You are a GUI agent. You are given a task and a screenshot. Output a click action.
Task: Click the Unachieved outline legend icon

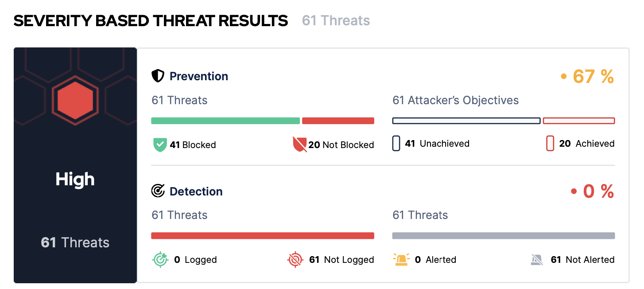396,144
